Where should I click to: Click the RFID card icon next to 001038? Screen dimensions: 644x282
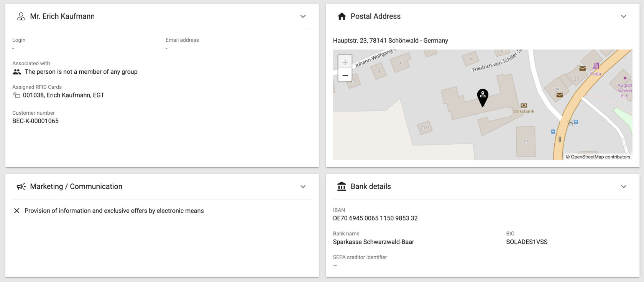[16, 95]
